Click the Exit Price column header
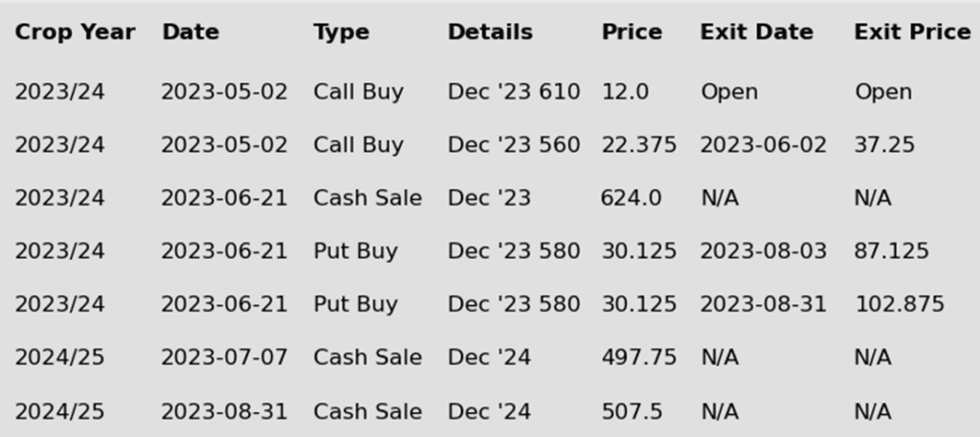This screenshot has height=437, width=980. [x=912, y=32]
